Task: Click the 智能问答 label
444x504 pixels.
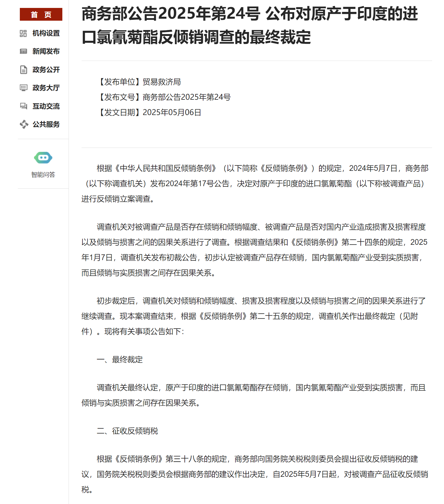Action: click(43, 175)
